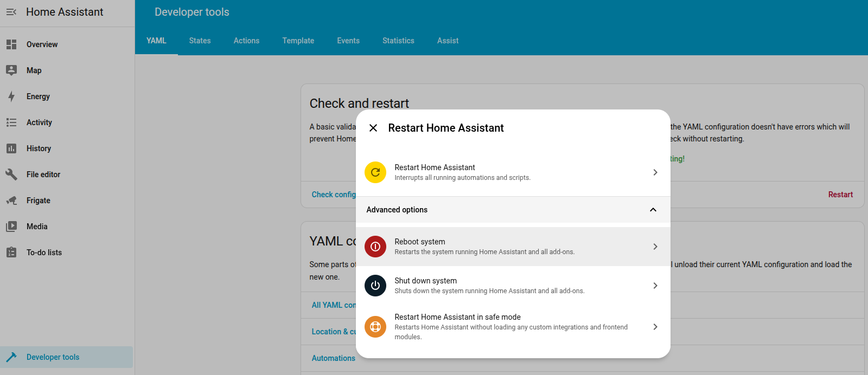Open Energy dashboard in sidebar
Viewport: 868px width, 375px height.
(x=38, y=96)
